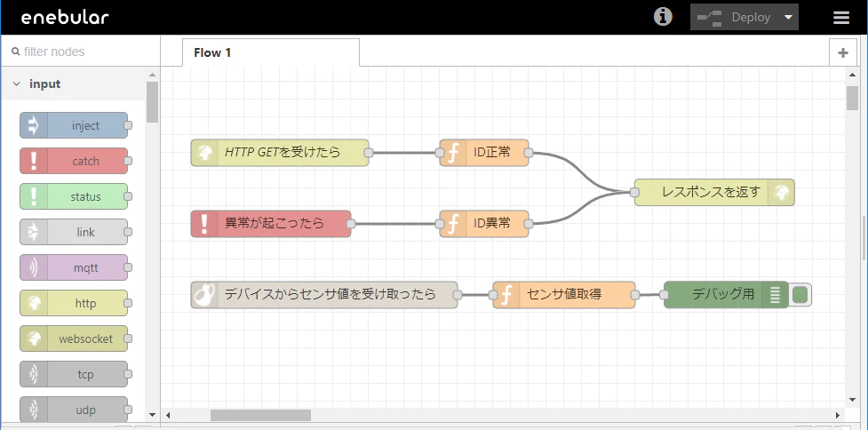This screenshot has height=430, width=868.
Task: Select the inject node in palette
Action: coord(74,125)
